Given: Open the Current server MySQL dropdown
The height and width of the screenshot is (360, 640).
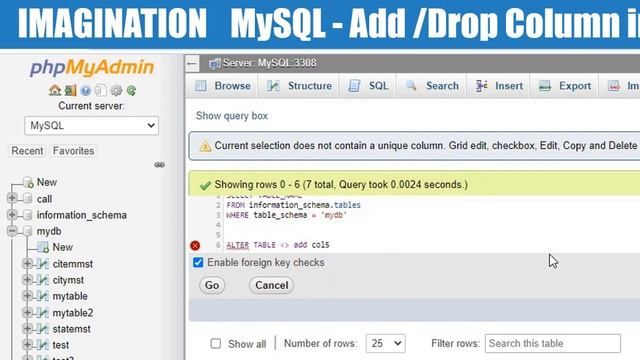Looking at the screenshot, I should pyautogui.click(x=91, y=125).
